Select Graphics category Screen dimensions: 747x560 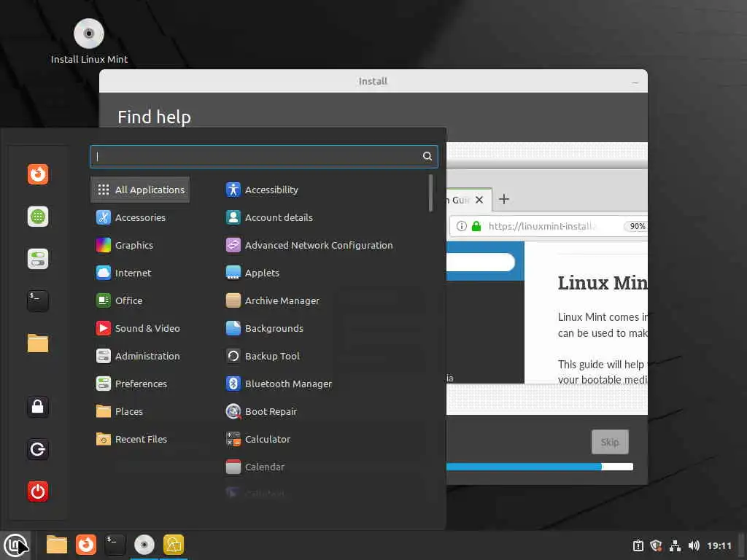point(140,245)
